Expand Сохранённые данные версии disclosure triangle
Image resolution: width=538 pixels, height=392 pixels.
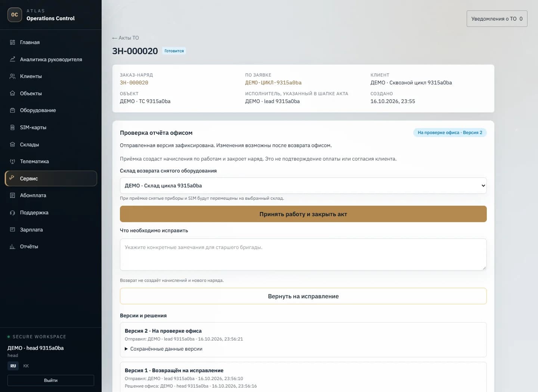tap(126, 349)
